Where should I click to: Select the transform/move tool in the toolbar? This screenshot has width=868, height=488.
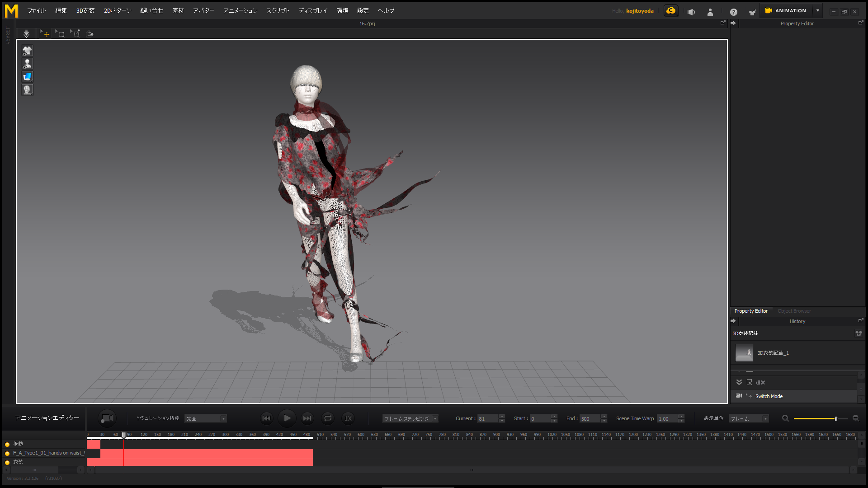(x=45, y=34)
